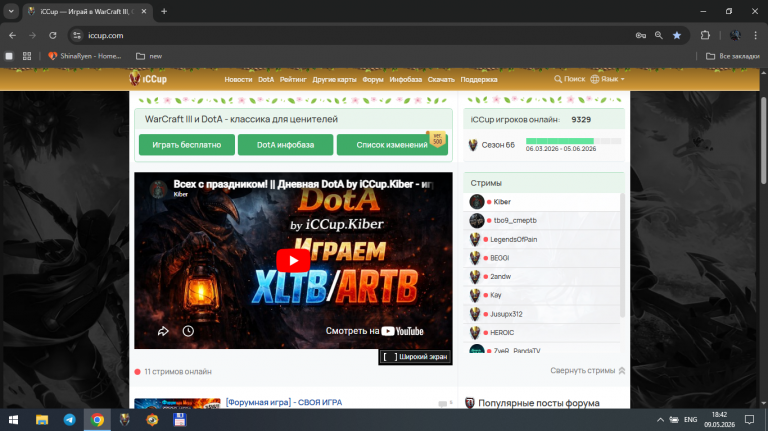The image size is (768, 431).
Task: Select the BEOOI stream
Action: pyautogui.click(x=542, y=258)
